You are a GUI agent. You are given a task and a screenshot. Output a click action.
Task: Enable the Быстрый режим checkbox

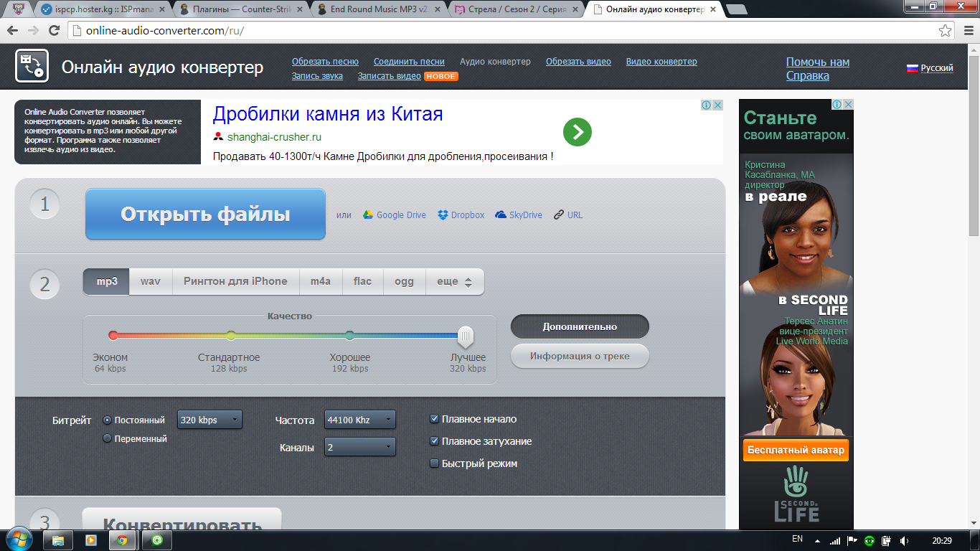(x=434, y=463)
